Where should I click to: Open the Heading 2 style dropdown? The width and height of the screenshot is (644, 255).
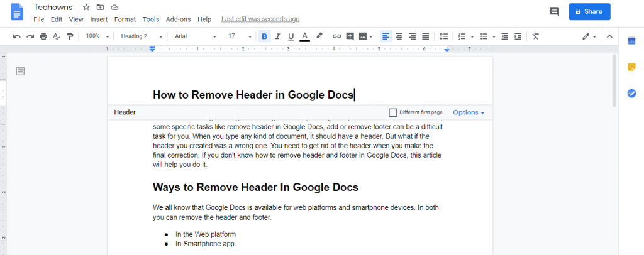point(142,36)
